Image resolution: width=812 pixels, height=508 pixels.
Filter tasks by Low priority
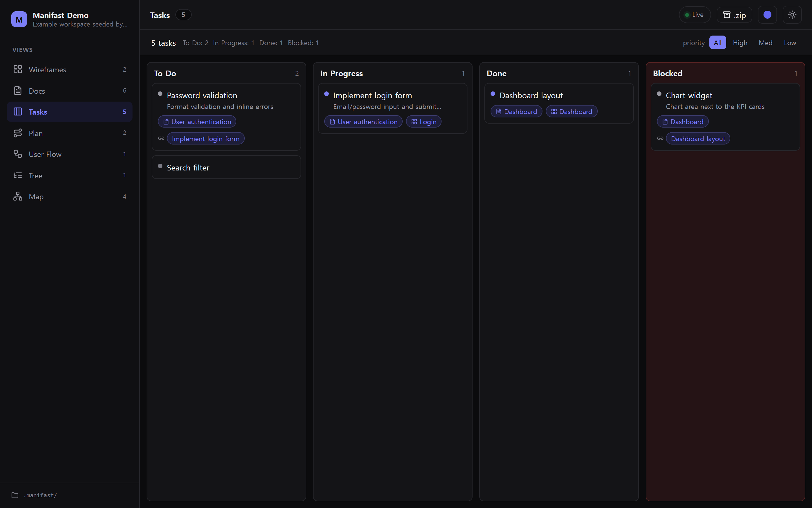[789, 43]
